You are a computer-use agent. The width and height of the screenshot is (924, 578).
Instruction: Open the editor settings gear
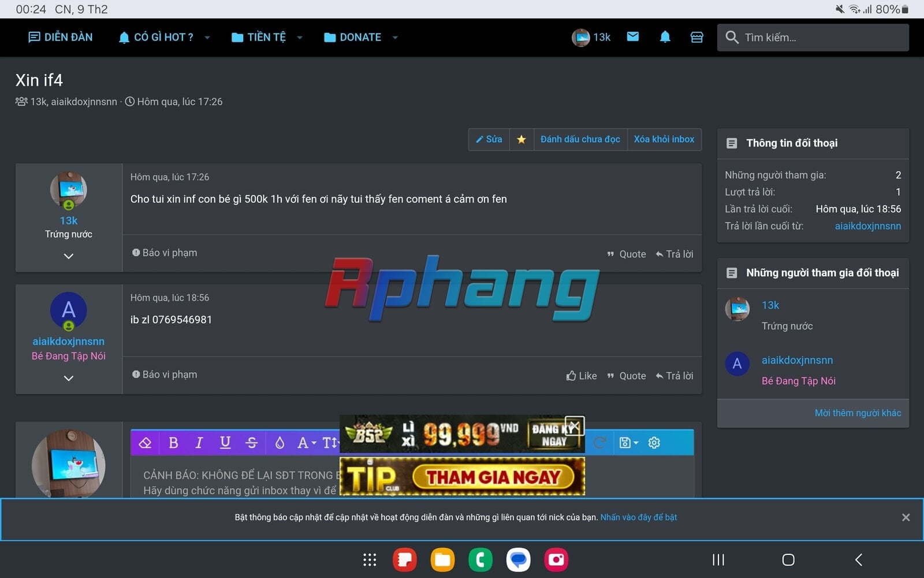(x=654, y=443)
